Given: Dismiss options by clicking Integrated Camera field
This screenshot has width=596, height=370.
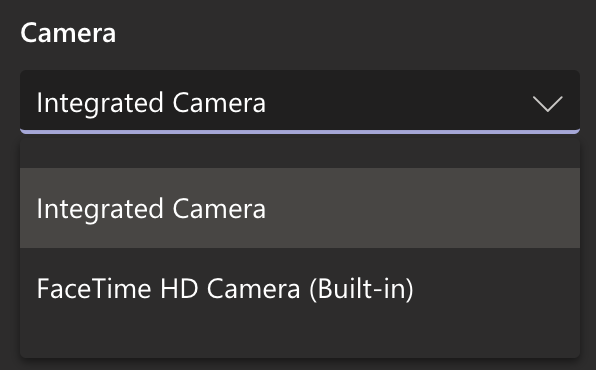Looking at the screenshot, I should tap(300, 102).
